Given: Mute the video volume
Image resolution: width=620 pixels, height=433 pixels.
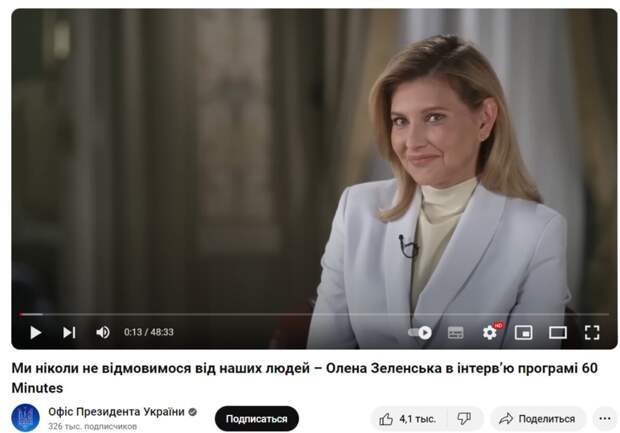Looking at the screenshot, I should coord(103,333).
